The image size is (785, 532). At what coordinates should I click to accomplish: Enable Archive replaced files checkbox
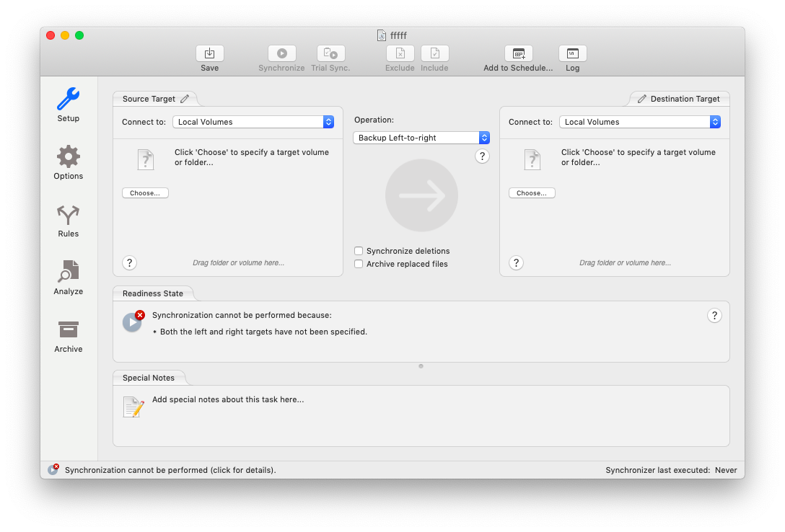[359, 264]
